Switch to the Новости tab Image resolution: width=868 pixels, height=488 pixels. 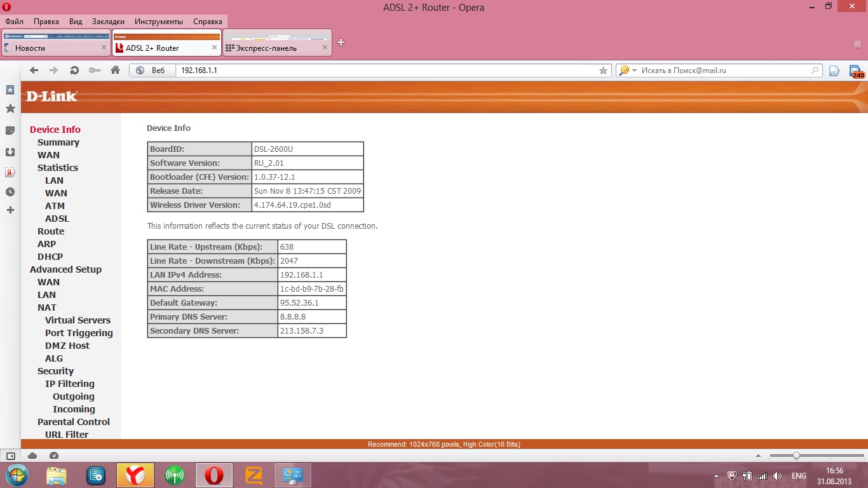point(56,43)
